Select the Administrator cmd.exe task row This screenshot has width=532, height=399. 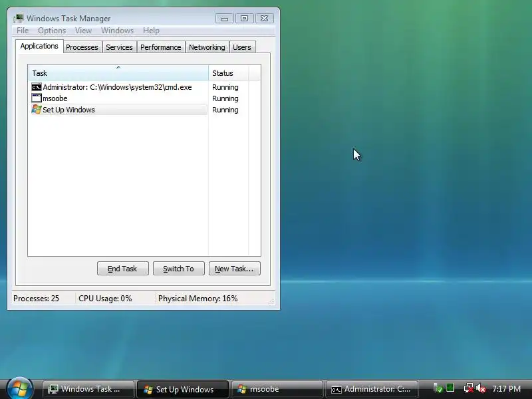click(x=119, y=87)
